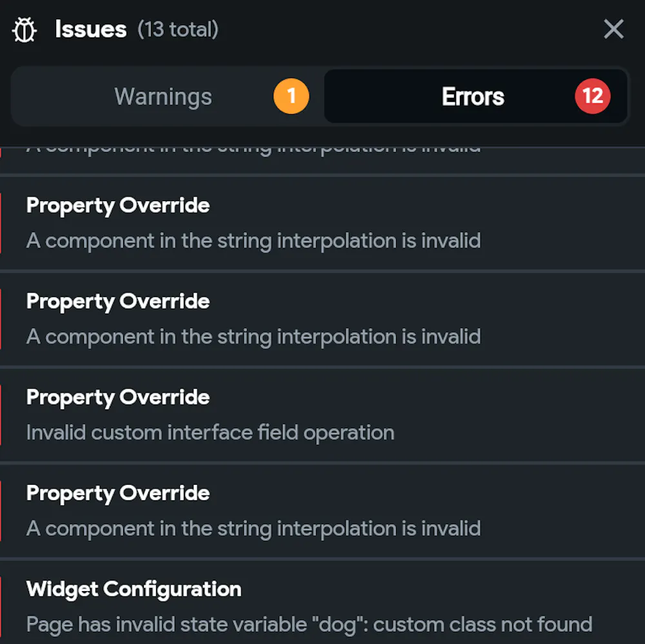This screenshot has width=645, height=644.
Task: Click red severity bar beside custom interface error
Action: pos(1,415)
